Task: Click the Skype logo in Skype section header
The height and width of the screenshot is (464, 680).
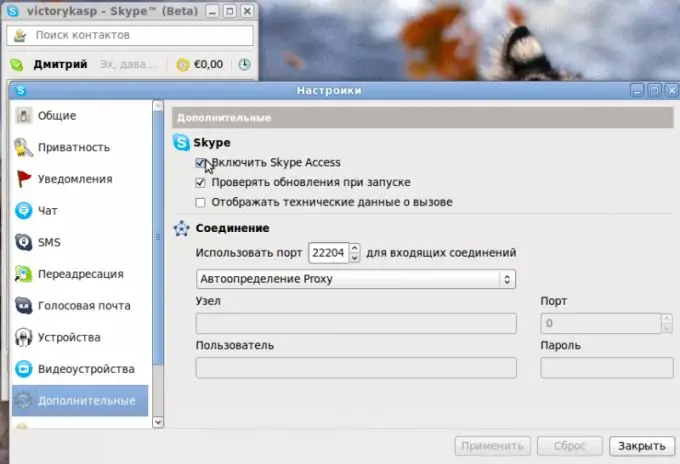Action: pyautogui.click(x=181, y=142)
